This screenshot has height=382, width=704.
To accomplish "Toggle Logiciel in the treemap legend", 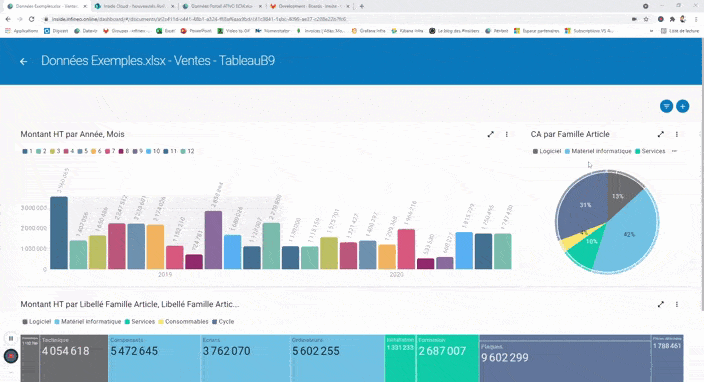I will pyautogui.click(x=37, y=321).
